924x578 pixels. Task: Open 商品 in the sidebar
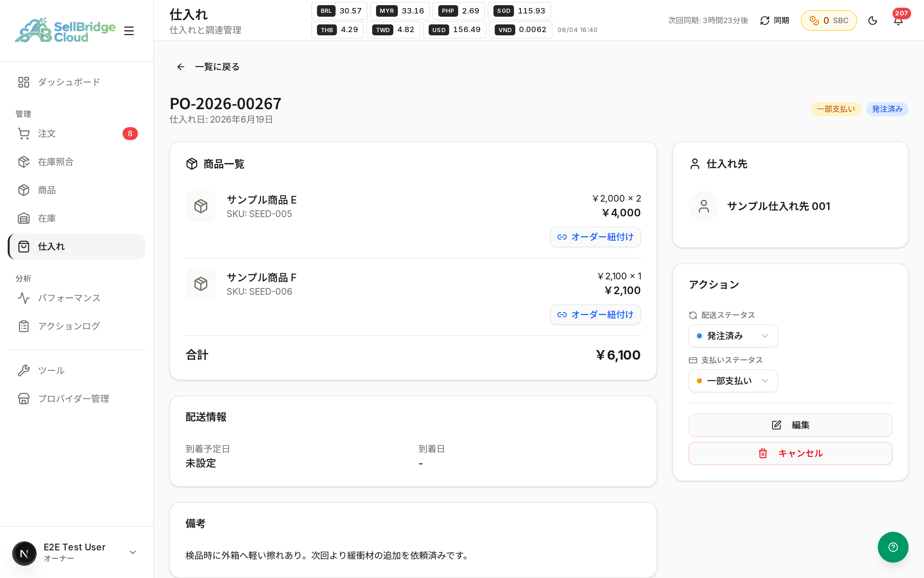76,190
